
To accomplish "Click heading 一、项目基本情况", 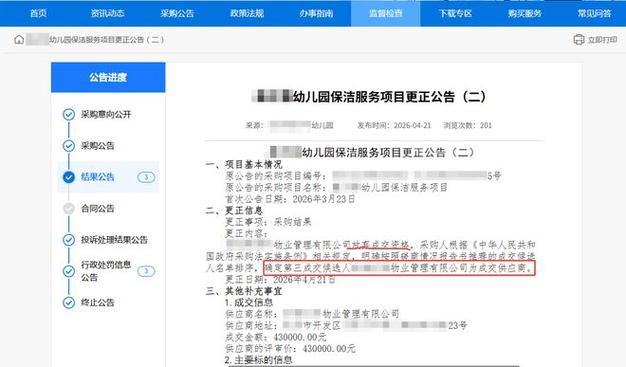I will (x=244, y=164).
